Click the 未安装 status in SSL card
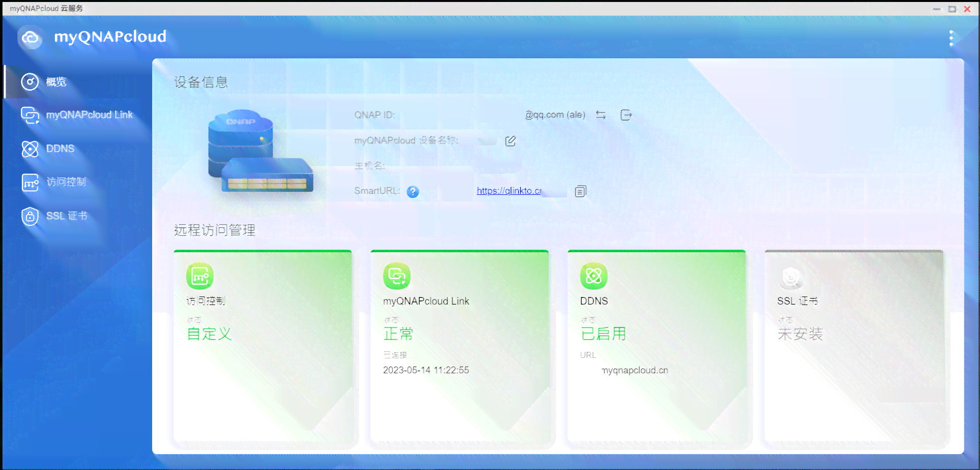 (x=800, y=333)
